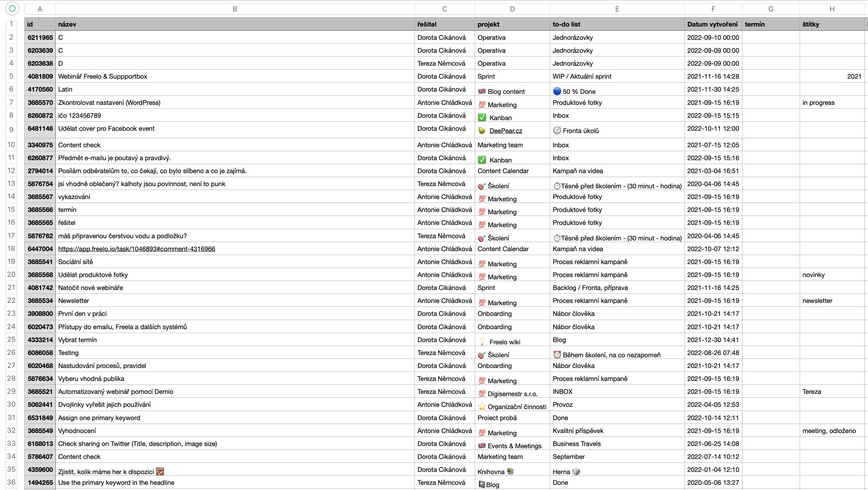Image resolution: width=868 pixels, height=490 pixels.
Task: Click green checkmark icon in row 8 Kanban
Action: tap(482, 117)
